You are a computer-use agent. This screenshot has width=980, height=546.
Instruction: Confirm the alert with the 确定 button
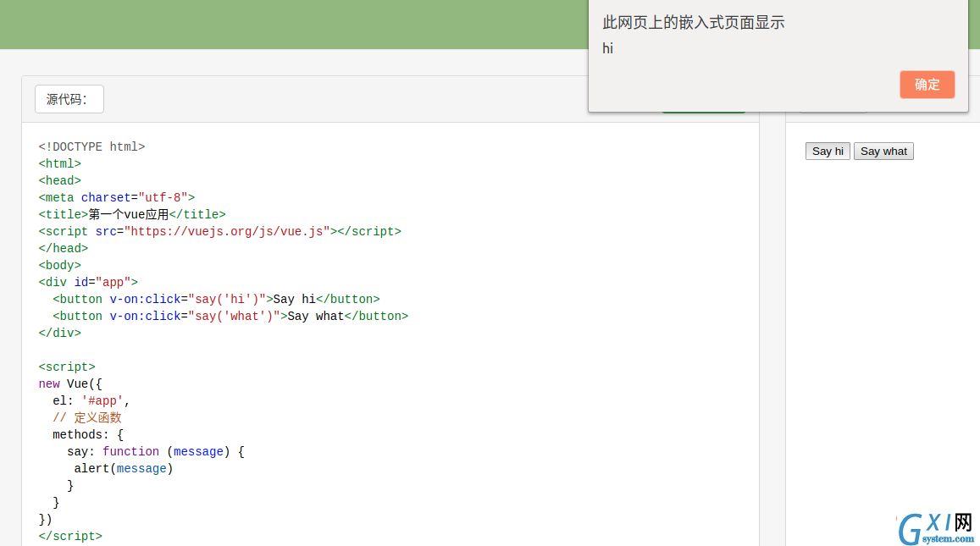point(927,85)
